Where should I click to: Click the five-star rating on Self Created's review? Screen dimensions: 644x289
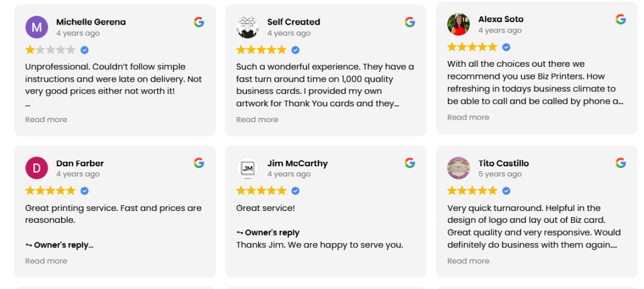tap(261, 50)
